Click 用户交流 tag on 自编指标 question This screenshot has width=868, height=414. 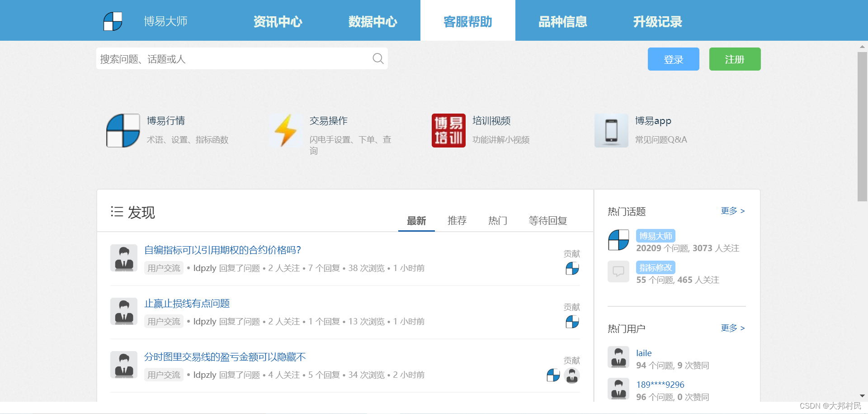click(164, 268)
